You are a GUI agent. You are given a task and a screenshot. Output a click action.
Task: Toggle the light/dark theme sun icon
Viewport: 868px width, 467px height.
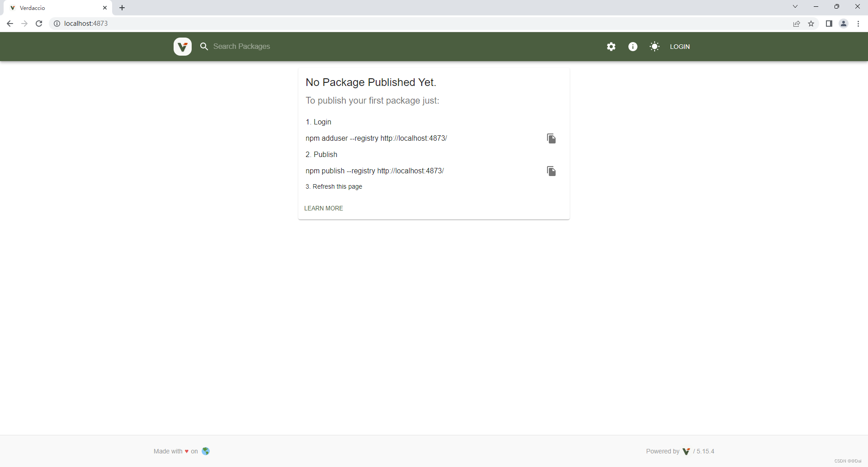click(655, 47)
